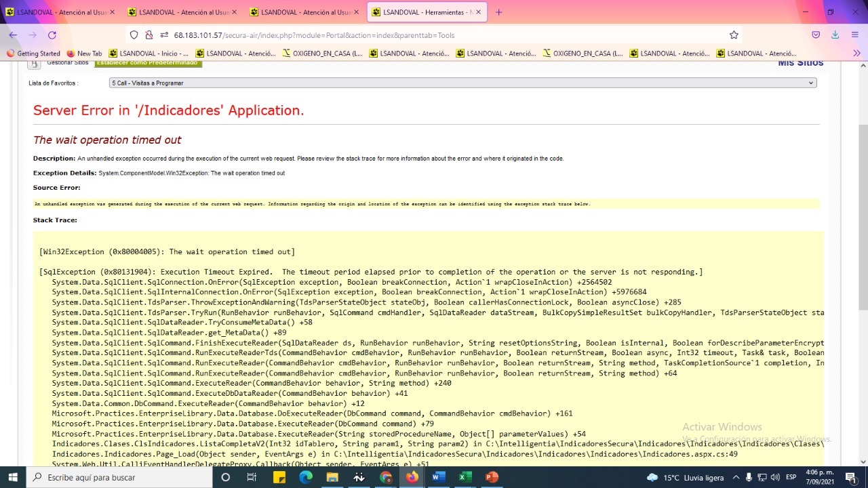868x488 pixels.
Task: Click the 'Exception Details:' label
Action: tap(64, 173)
